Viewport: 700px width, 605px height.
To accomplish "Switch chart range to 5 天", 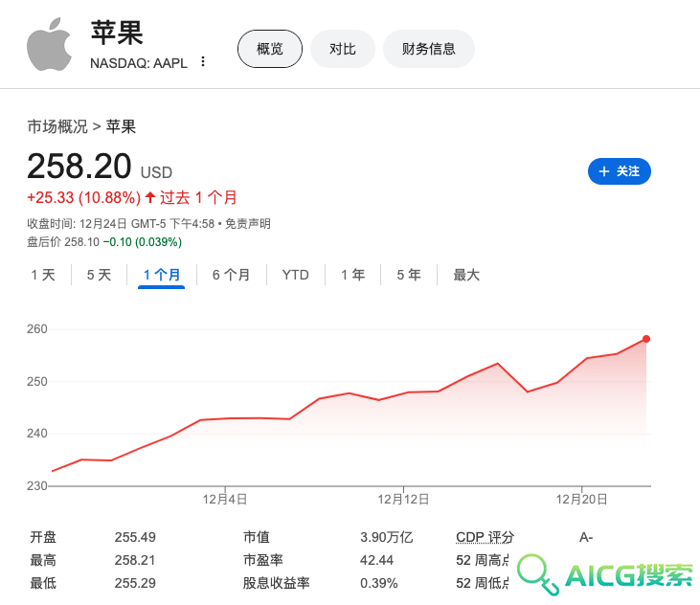I will pyautogui.click(x=99, y=275).
